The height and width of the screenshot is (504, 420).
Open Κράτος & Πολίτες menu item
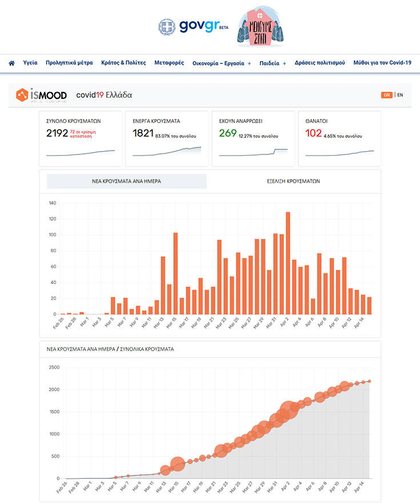point(123,63)
